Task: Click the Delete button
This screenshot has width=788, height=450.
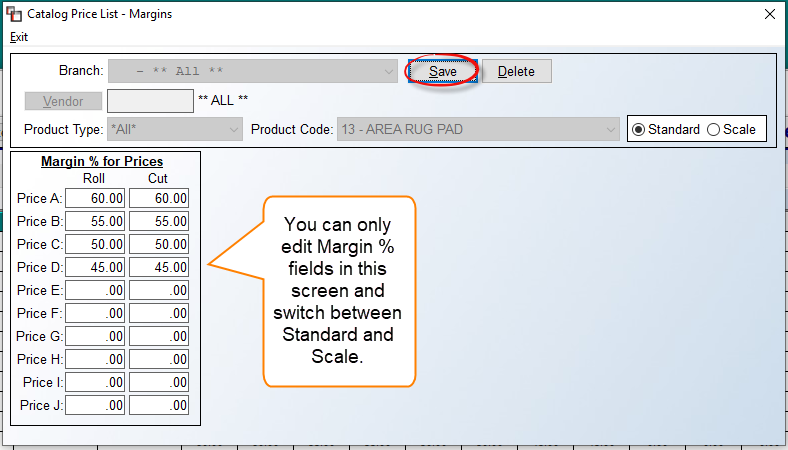Action: [x=517, y=71]
